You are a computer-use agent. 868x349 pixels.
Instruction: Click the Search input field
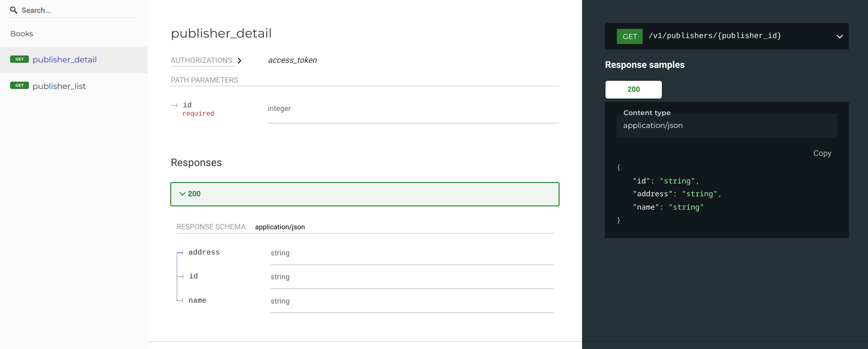[x=73, y=10]
